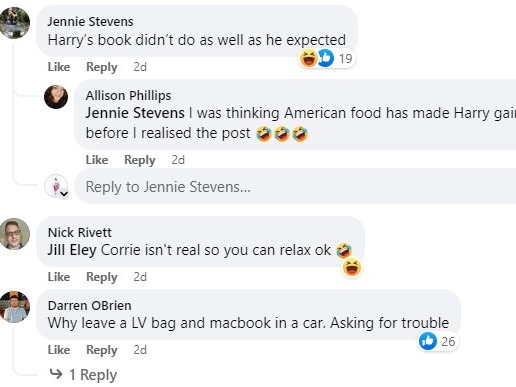This screenshot has width=516, height=387.
Task: Open the Darren OBrien name link
Action: 90,305
